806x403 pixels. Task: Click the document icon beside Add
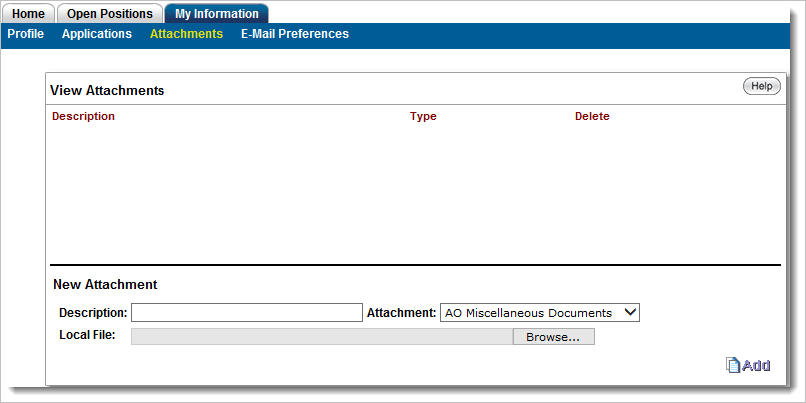click(732, 365)
